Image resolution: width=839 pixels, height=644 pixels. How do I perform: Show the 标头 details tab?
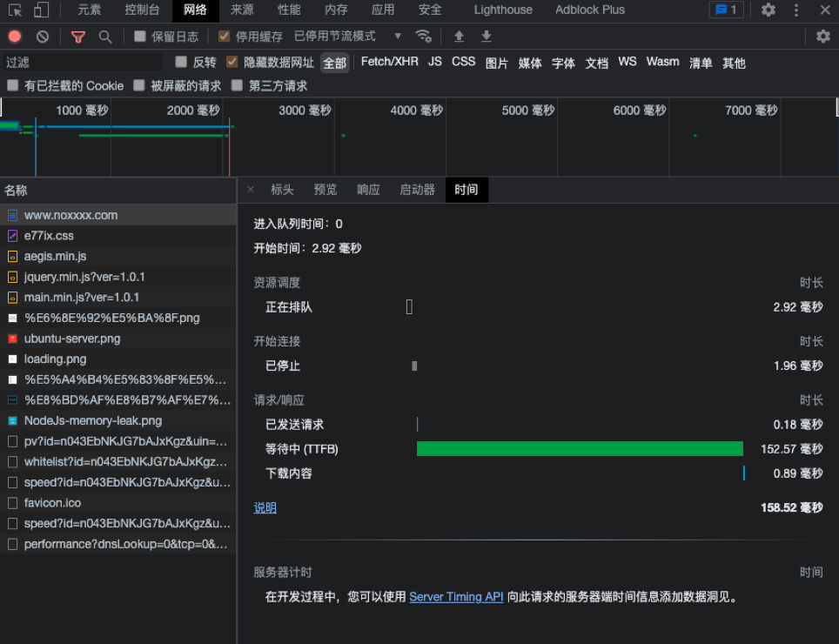tap(282, 190)
